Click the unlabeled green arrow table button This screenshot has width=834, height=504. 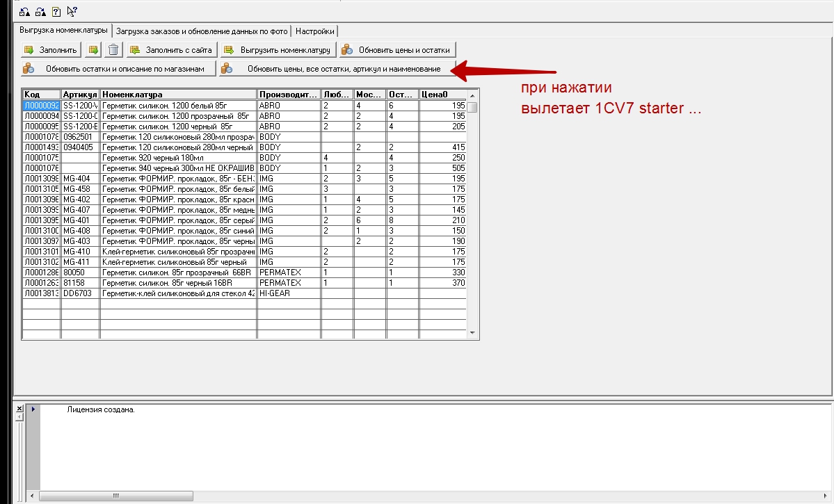point(94,50)
